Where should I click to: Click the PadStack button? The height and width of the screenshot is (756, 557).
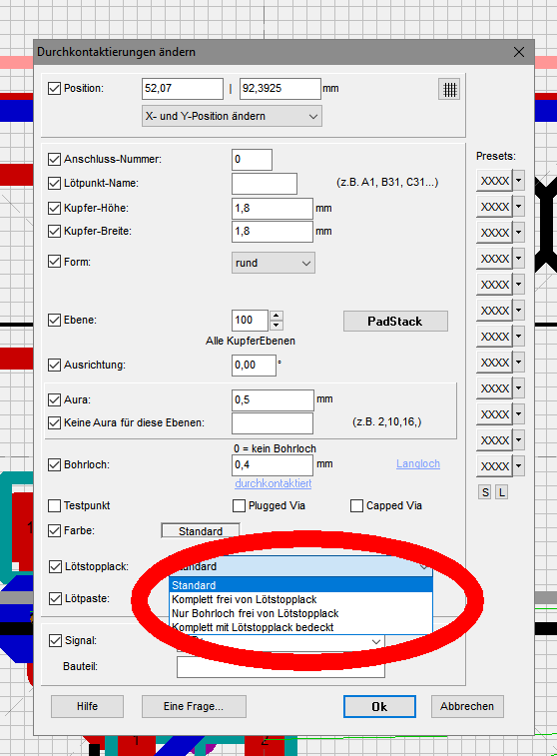[x=395, y=322]
